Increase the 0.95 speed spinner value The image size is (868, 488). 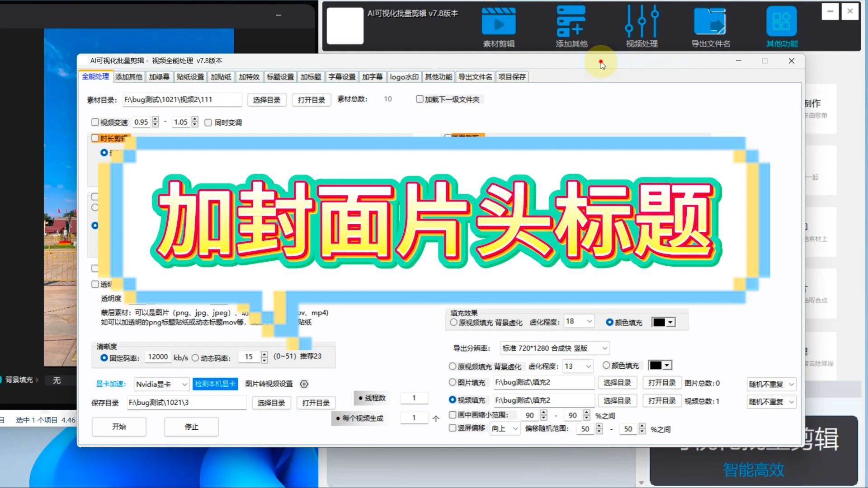tap(156, 119)
